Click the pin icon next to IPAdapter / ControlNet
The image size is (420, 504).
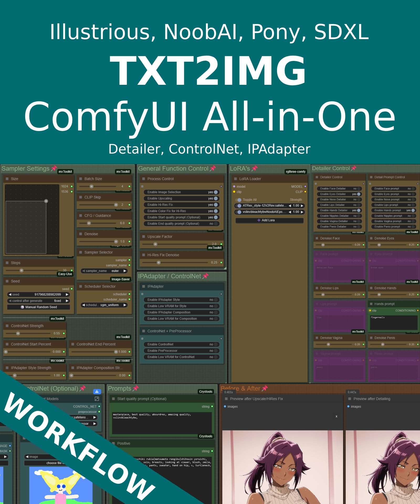click(x=206, y=276)
